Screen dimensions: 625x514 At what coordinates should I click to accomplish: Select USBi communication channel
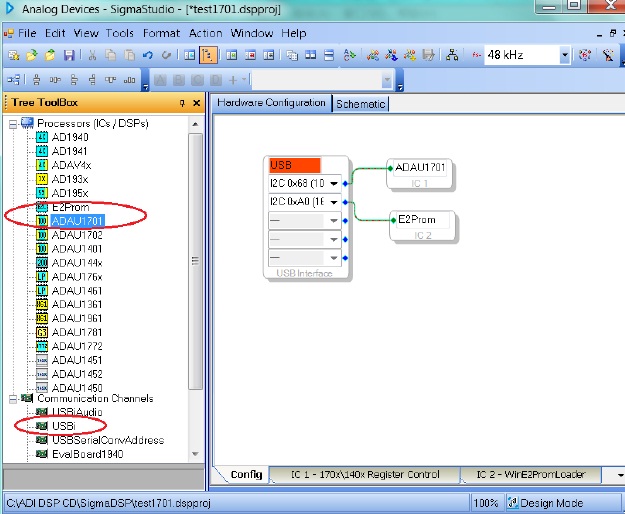(64, 426)
